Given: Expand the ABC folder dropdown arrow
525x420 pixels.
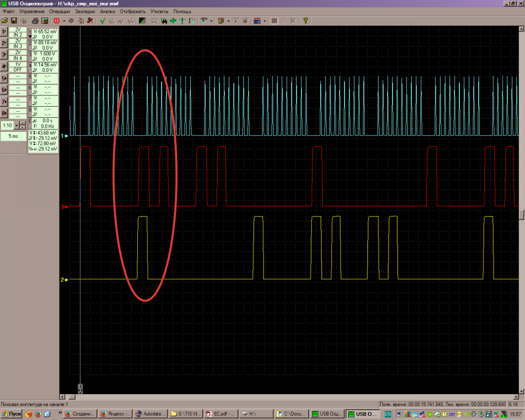Looking at the screenshot, I should [x=228, y=21].
